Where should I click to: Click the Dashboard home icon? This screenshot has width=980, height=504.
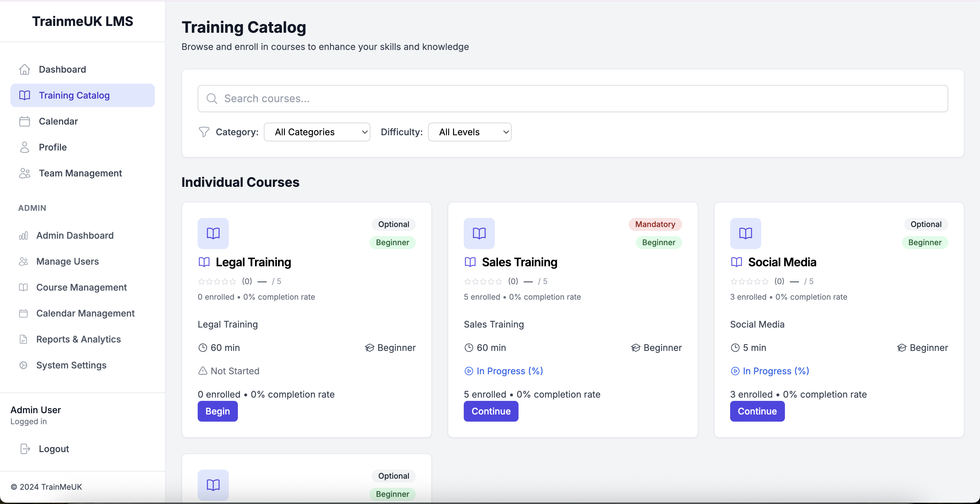(x=24, y=69)
